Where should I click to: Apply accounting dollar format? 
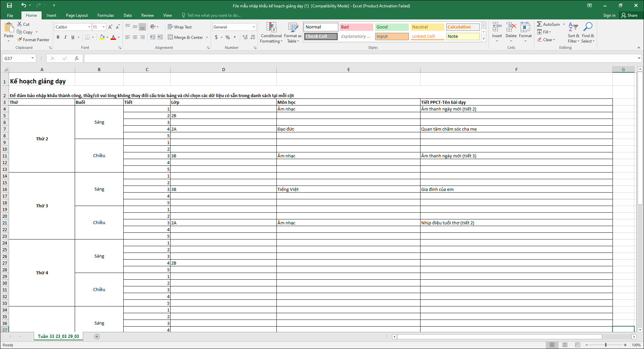[216, 37]
